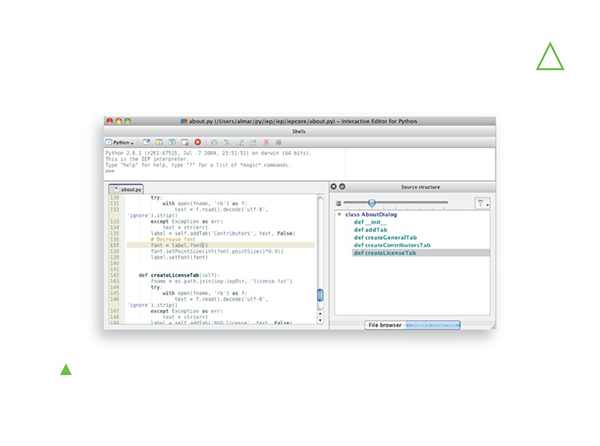600x446 pixels.
Task: Click the highlighted tab beside File browser
Action: point(433,325)
